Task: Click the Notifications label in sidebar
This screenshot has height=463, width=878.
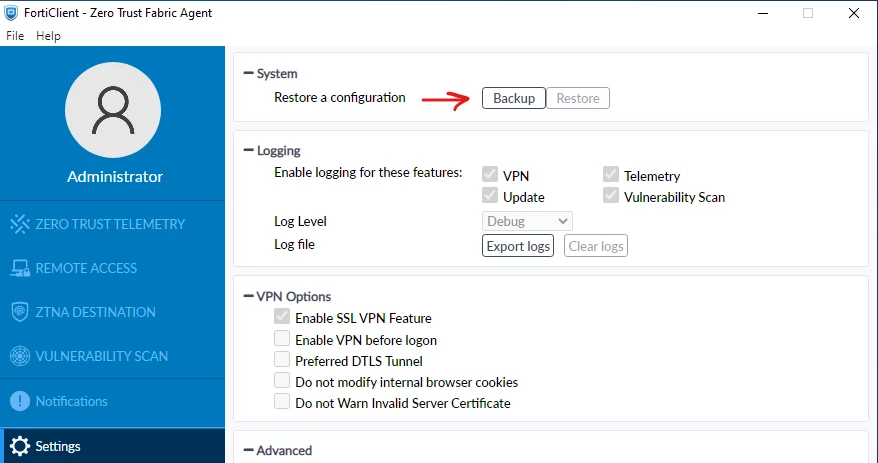Action: pos(72,401)
